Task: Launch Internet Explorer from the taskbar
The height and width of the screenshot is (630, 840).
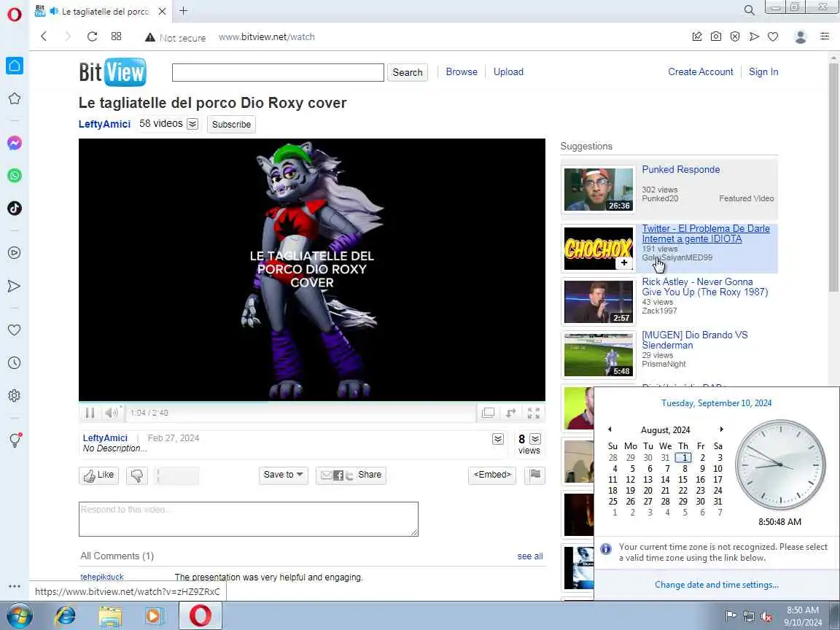Action: (66, 615)
